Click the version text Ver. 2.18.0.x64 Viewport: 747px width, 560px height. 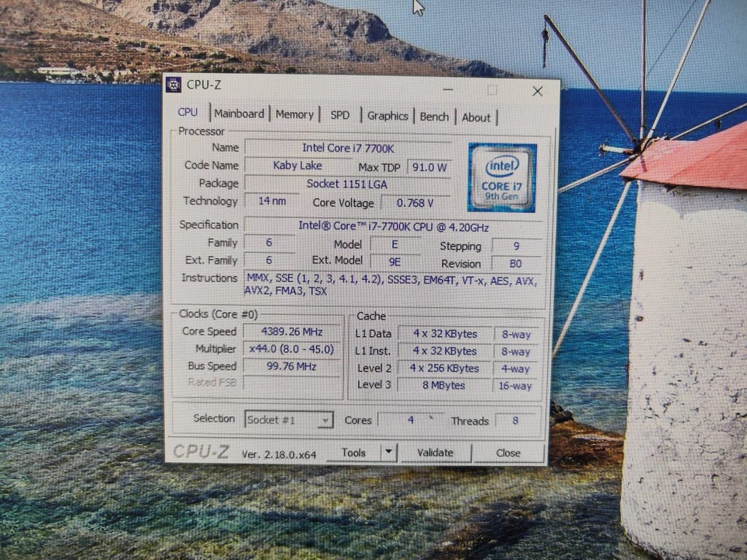point(279,455)
